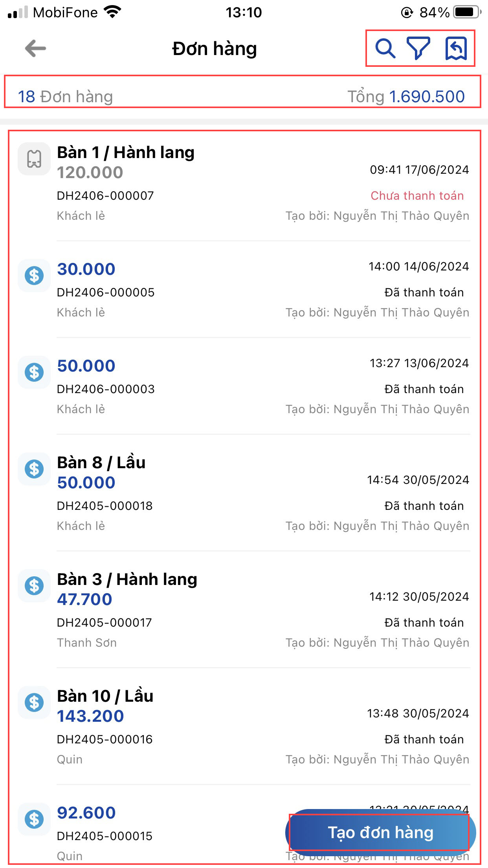Select order code DH2405-000018
The image size is (488, 868).
[x=105, y=506]
